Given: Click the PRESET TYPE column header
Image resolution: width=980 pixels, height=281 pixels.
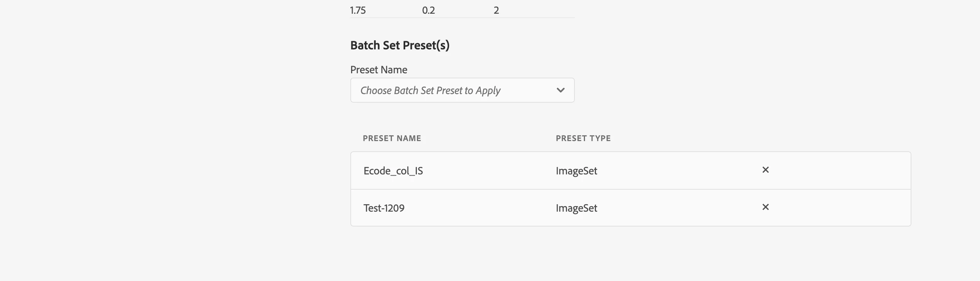Looking at the screenshot, I should (x=583, y=138).
